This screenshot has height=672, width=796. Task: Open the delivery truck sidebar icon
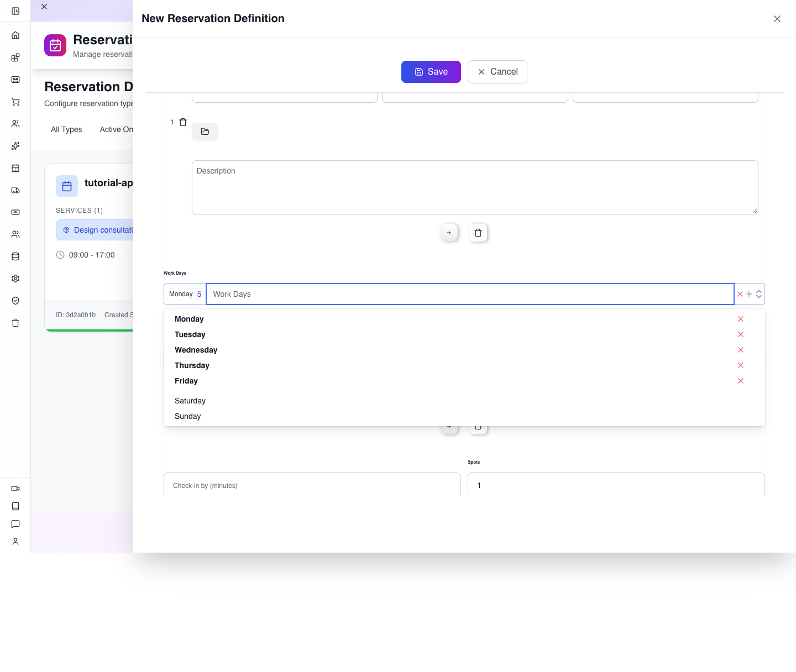[x=15, y=190]
